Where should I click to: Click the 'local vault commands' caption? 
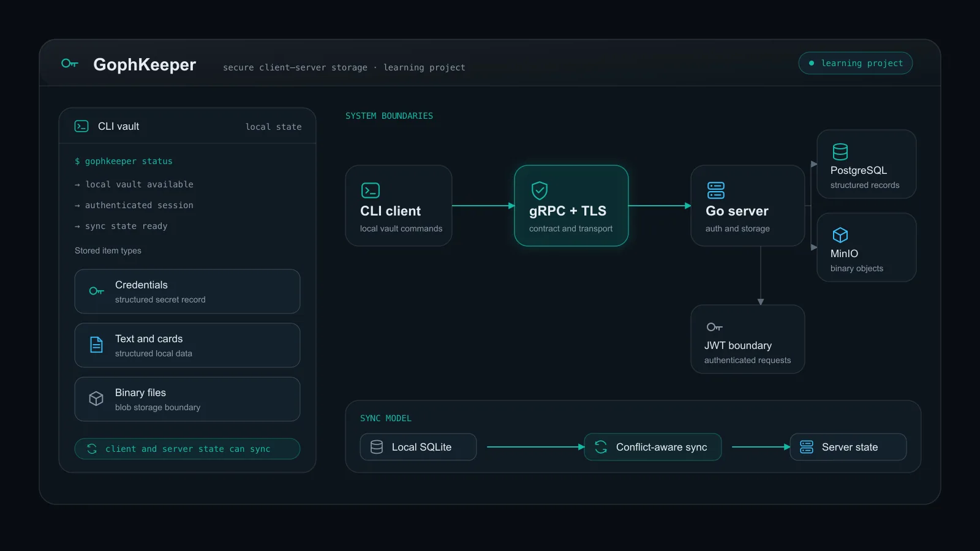tap(401, 228)
